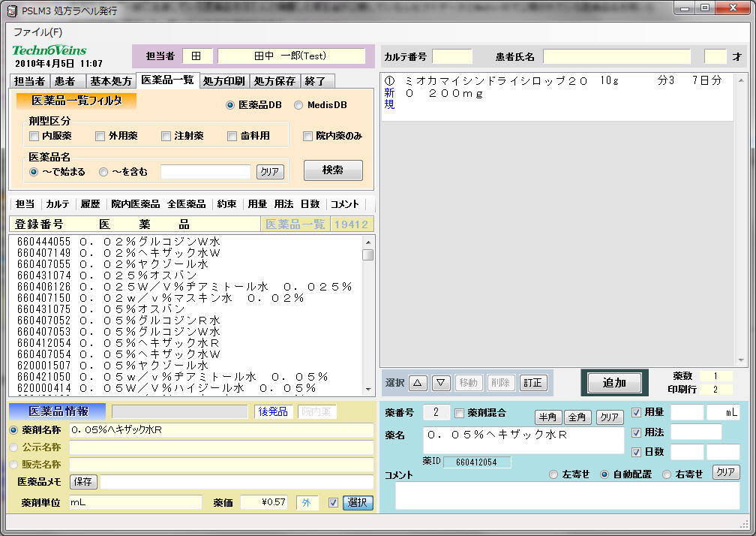Select row 620001507 0.05%ヤクゾール水

click(186, 366)
